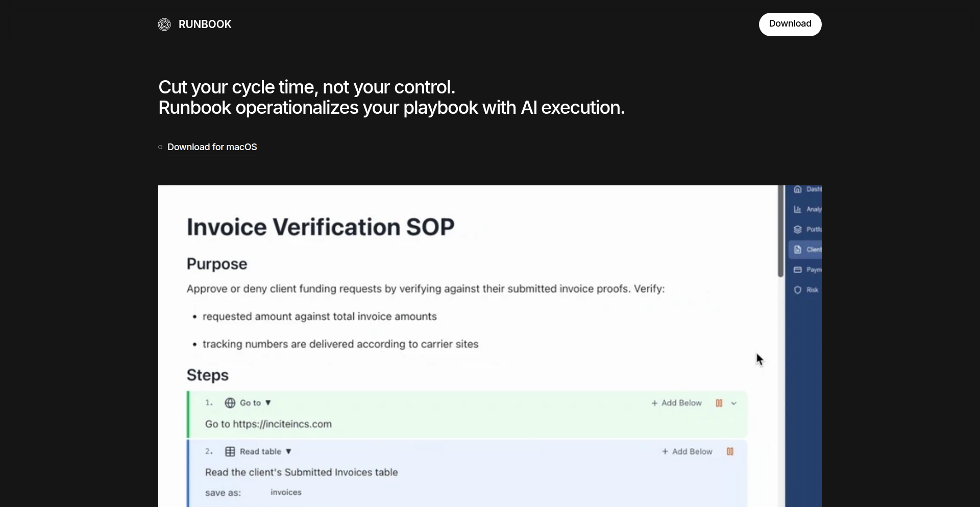Open Dashboard from the home sidebar icon
This screenshot has height=507, width=980.
(x=798, y=189)
